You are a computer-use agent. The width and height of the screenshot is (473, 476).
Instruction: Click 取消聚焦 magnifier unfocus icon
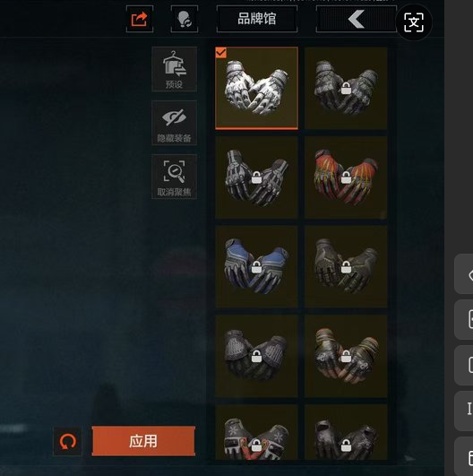tap(174, 177)
